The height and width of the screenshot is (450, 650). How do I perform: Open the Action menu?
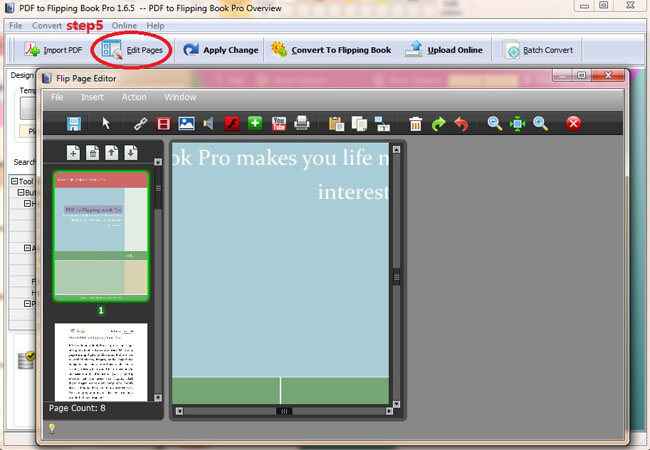pyautogui.click(x=134, y=97)
